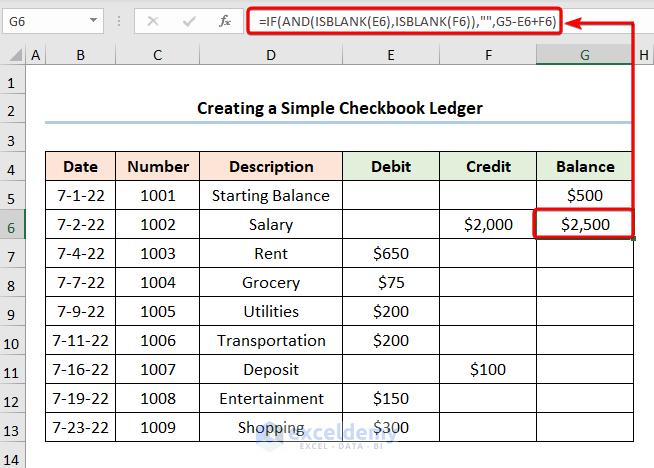The height and width of the screenshot is (468, 654).
Task: Select the empty balance cell in Rent row
Action: click(x=585, y=253)
